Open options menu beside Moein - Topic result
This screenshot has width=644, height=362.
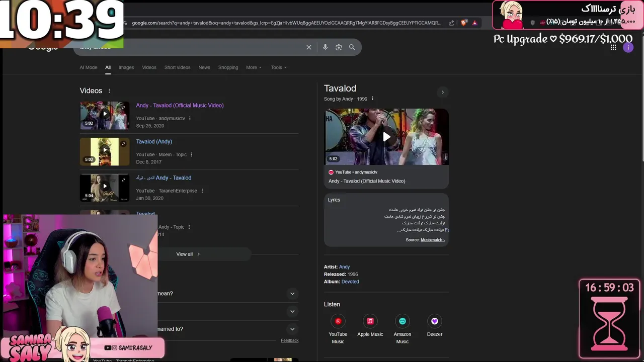(x=191, y=155)
